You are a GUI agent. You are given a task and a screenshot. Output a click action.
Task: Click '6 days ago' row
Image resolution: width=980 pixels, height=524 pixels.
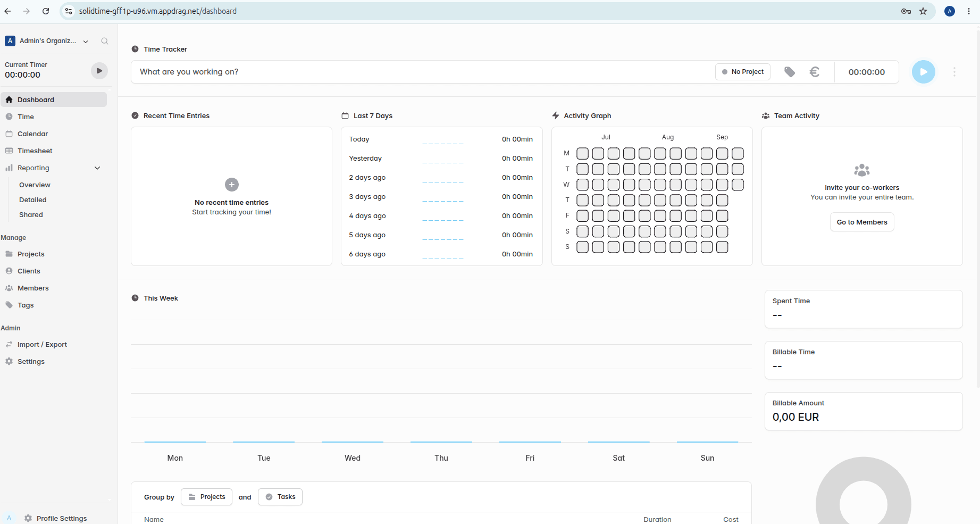(x=441, y=254)
